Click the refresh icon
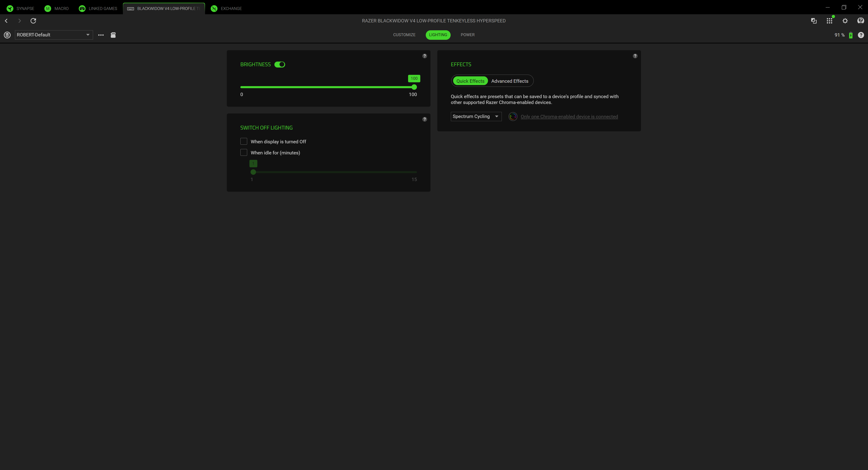The width and height of the screenshot is (868, 470). [33, 21]
